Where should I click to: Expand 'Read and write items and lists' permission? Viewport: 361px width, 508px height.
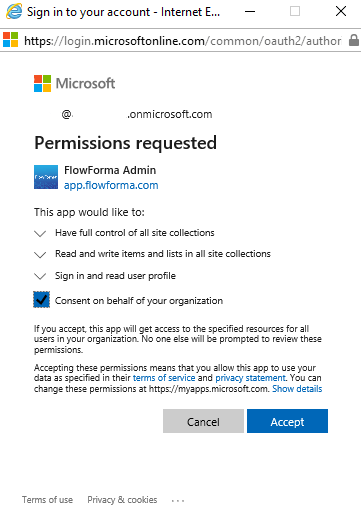point(40,255)
